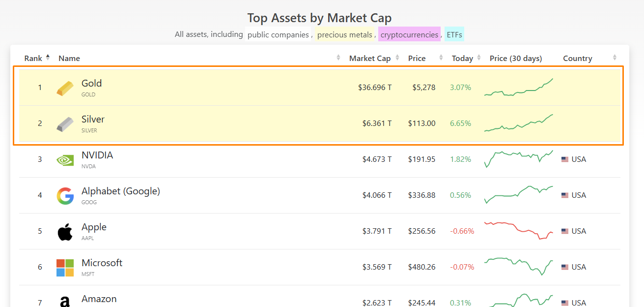Click the USA flag in Apple row

pos(565,231)
